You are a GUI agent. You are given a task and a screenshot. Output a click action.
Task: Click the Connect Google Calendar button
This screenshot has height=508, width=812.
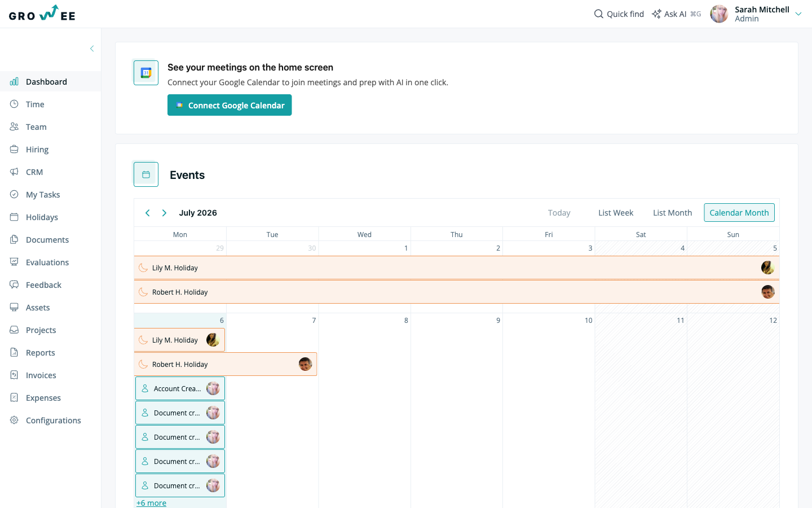[230, 105]
